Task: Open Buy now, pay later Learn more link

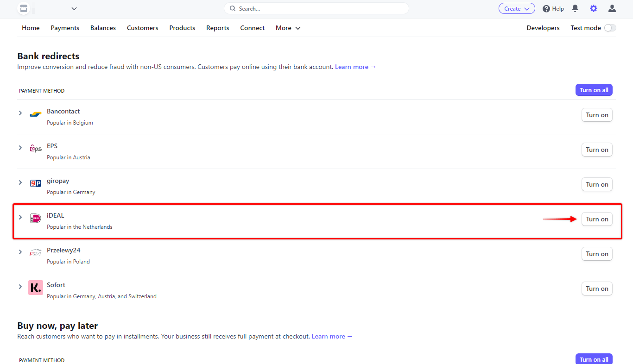Action: tap(332, 336)
